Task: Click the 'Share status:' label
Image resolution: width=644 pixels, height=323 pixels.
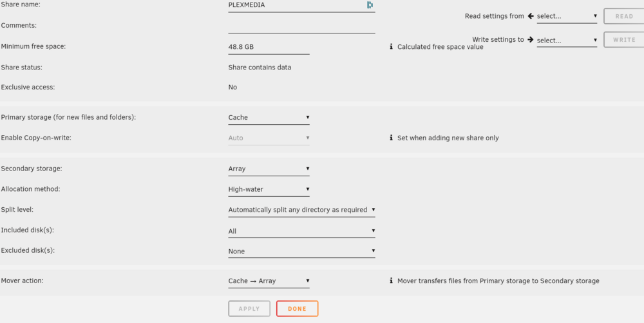Action: pyautogui.click(x=22, y=67)
